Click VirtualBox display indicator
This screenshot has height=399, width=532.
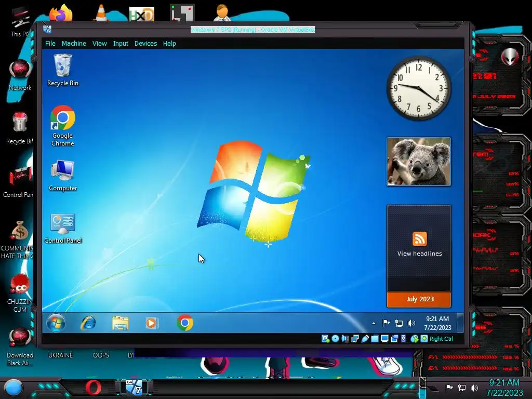[384, 339]
